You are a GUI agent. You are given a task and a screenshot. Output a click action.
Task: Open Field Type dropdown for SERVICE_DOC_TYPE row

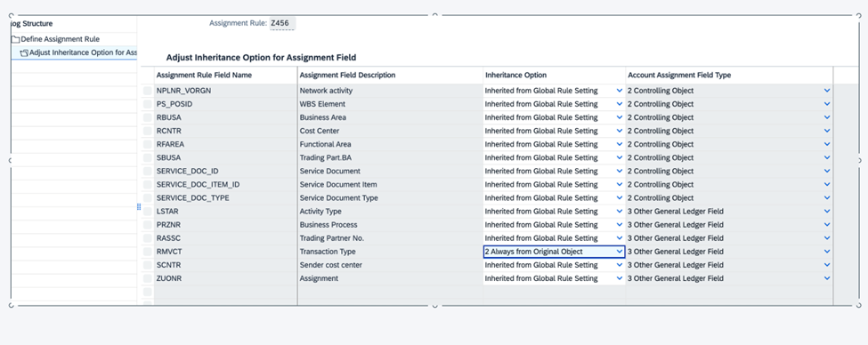click(827, 198)
